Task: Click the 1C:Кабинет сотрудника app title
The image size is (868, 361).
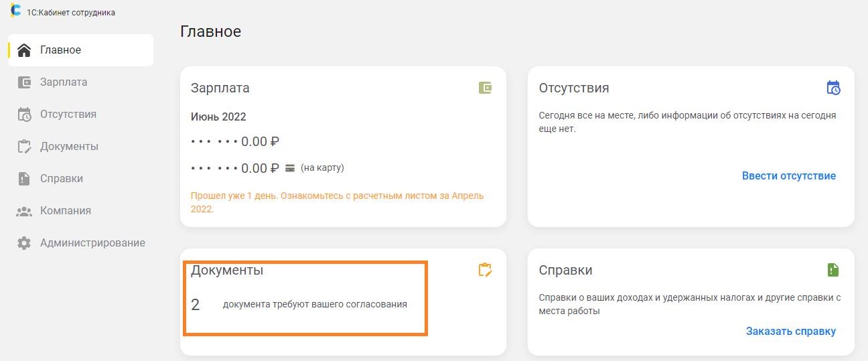Action: click(71, 13)
